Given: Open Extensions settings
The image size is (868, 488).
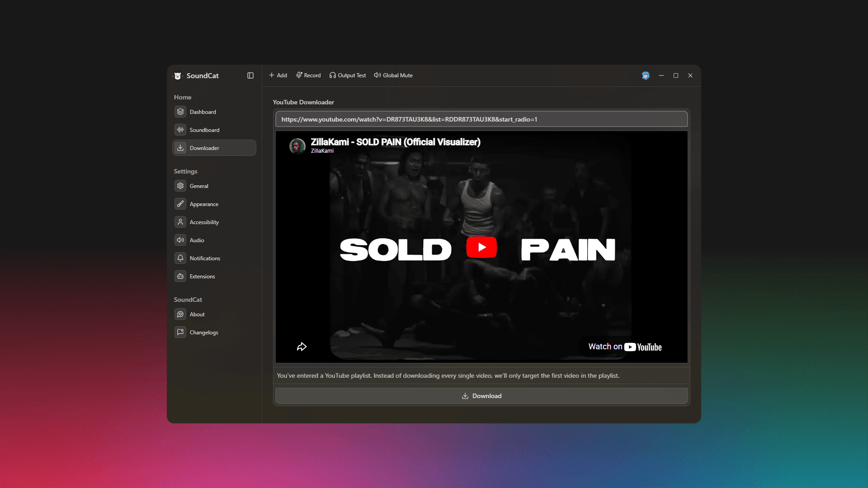Looking at the screenshot, I should point(214,276).
